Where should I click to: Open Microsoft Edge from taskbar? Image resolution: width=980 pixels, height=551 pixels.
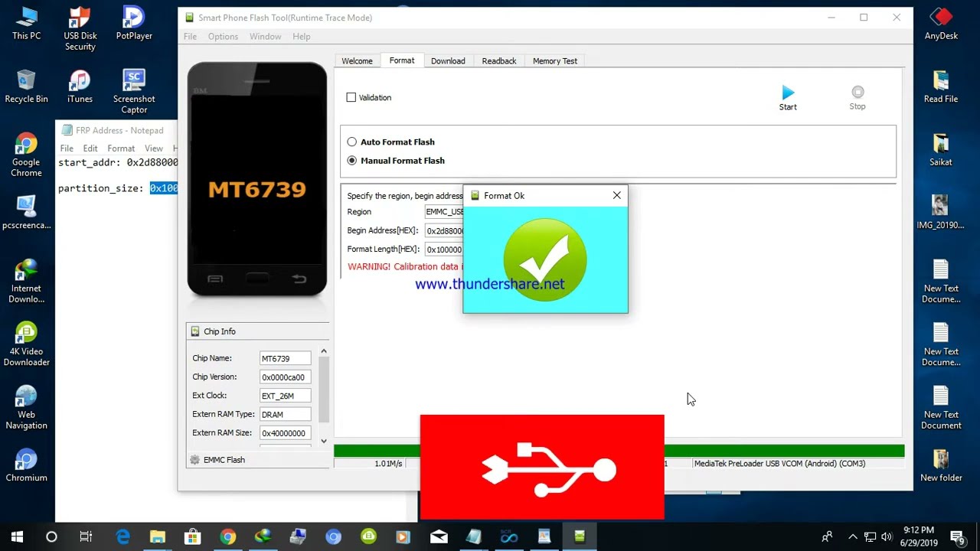click(122, 536)
